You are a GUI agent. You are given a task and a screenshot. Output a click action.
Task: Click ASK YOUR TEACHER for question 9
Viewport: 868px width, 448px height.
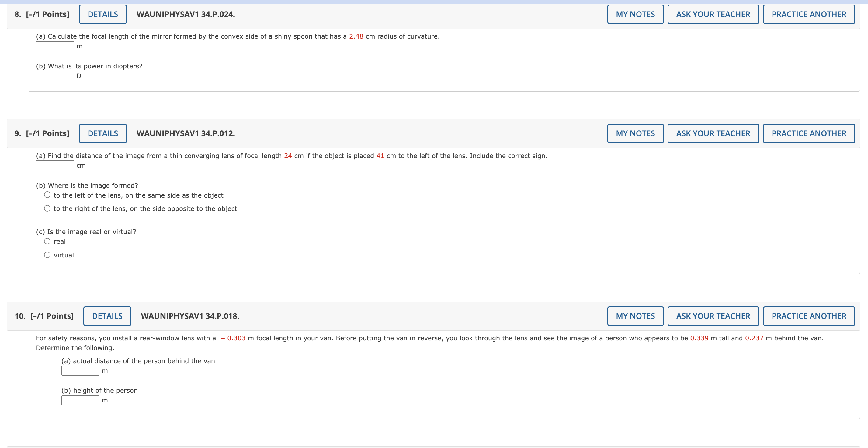(x=713, y=133)
